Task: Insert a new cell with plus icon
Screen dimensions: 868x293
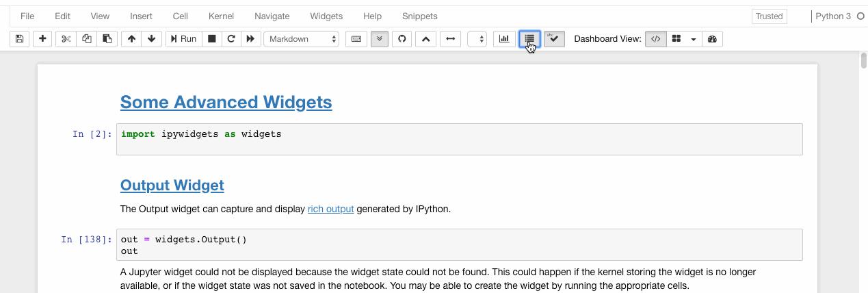Action: (42, 39)
